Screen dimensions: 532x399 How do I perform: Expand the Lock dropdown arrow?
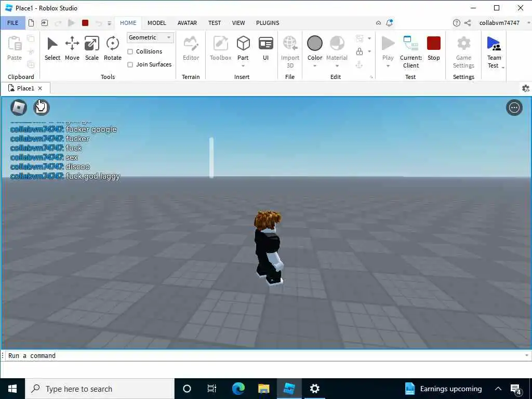[369, 51]
